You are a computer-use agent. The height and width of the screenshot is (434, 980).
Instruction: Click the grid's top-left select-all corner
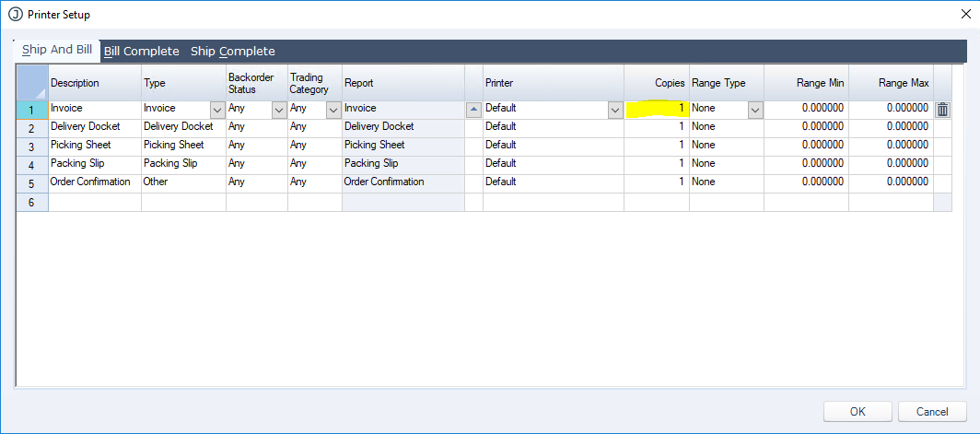[31, 82]
